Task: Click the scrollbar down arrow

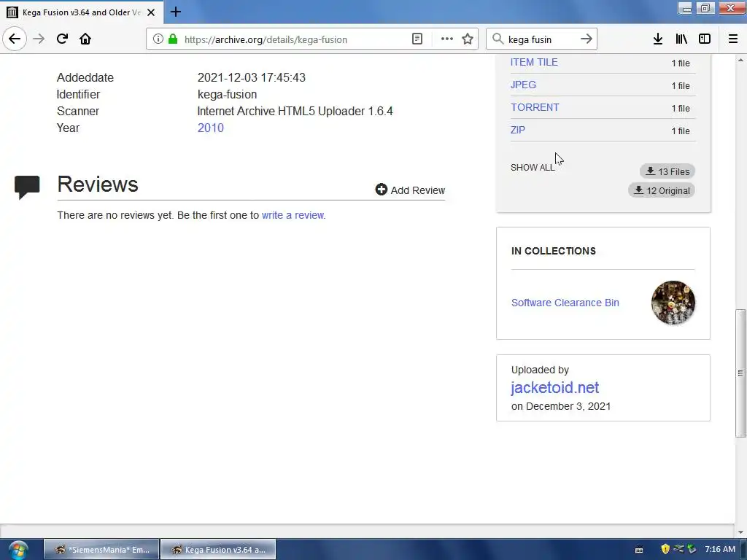Action: tap(740, 532)
